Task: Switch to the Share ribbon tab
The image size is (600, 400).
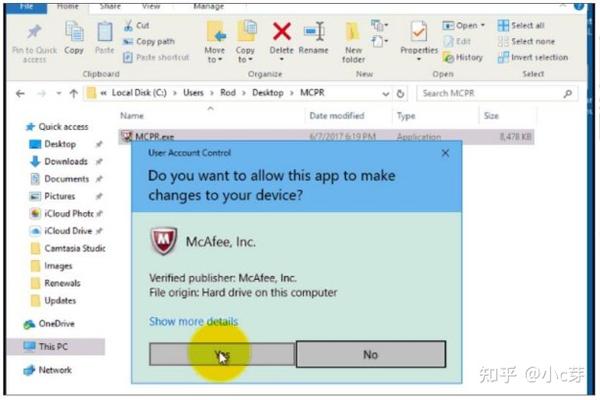Action: point(110,7)
